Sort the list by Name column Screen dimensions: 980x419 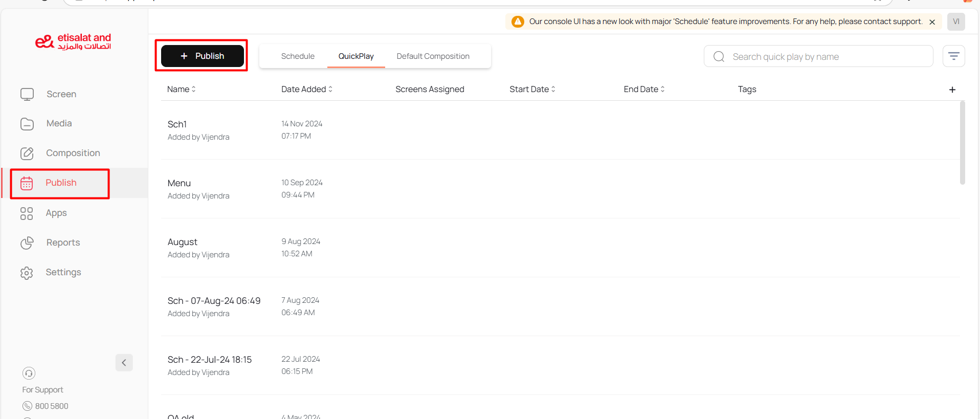tap(182, 89)
